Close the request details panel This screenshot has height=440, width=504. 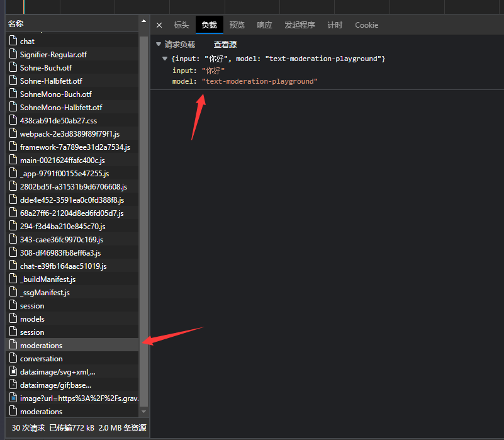pos(159,25)
